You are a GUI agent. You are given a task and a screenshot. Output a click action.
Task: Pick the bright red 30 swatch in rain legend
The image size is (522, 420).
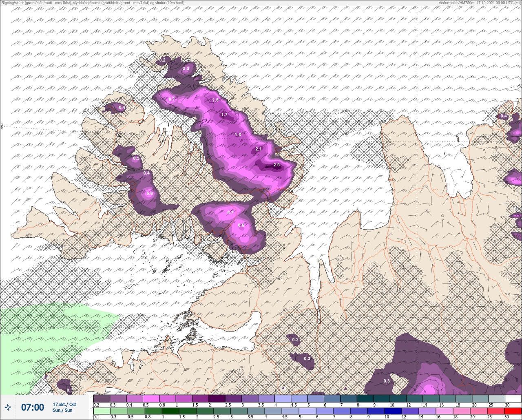tap(513, 411)
